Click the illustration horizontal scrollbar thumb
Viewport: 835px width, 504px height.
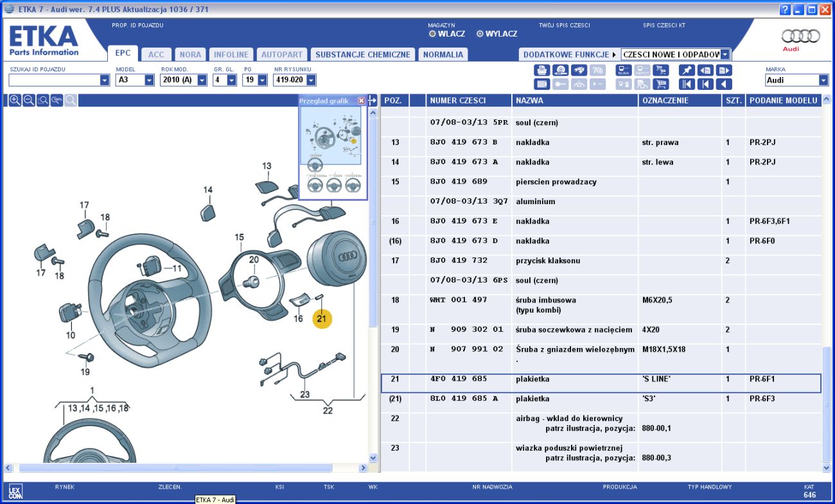pyautogui.click(x=175, y=468)
